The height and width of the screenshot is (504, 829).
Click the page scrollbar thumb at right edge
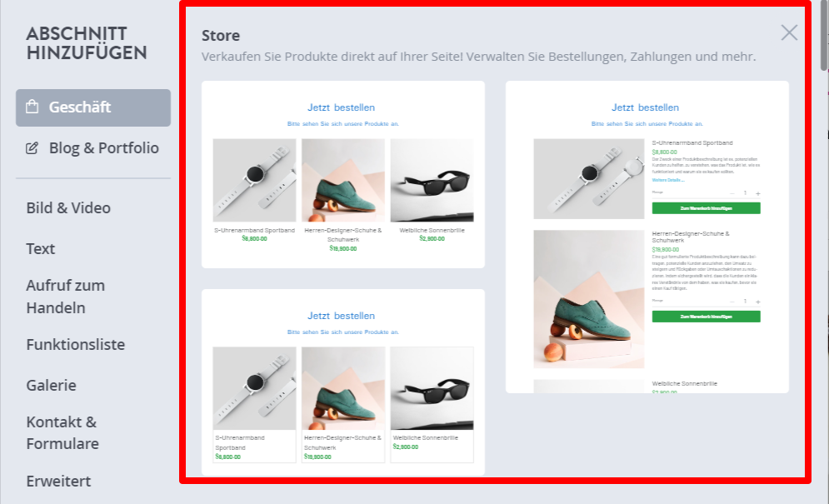[824, 35]
